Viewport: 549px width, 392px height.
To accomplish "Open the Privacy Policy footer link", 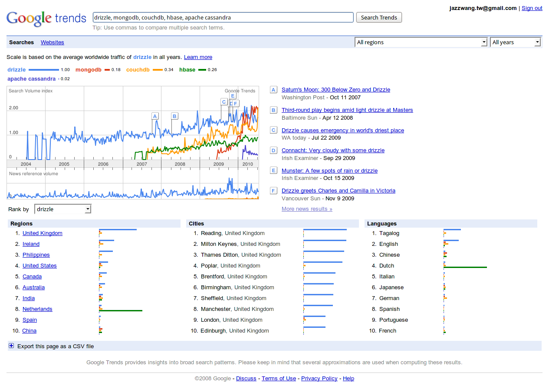I will coord(319,379).
